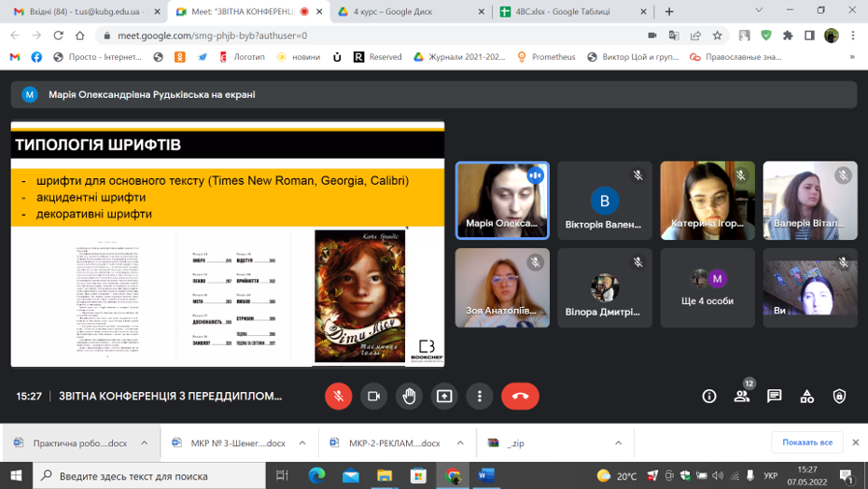Open host controls shield icon
The height and width of the screenshot is (489, 868).
click(839, 396)
